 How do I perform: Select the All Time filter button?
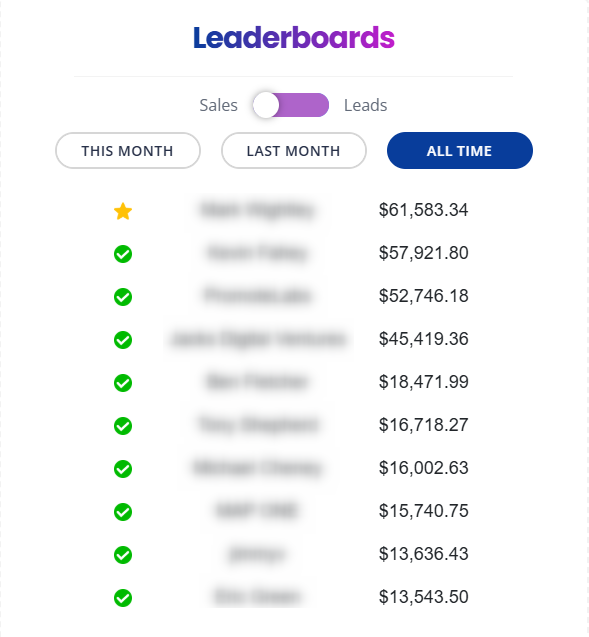(x=460, y=151)
